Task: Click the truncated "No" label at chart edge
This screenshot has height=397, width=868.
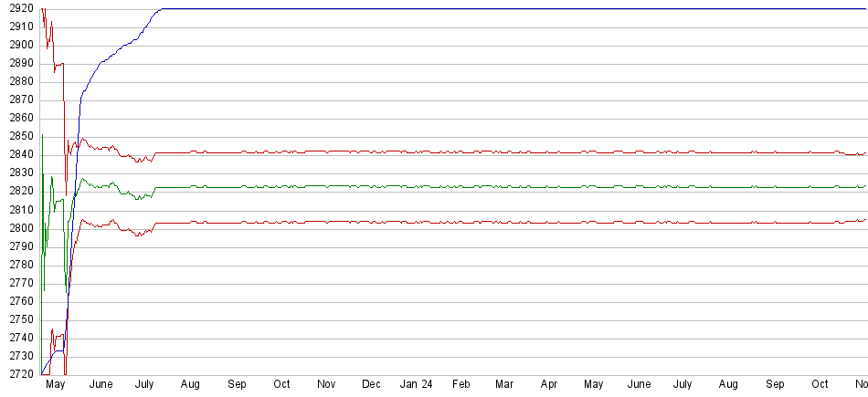Action: pyautogui.click(x=860, y=385)
